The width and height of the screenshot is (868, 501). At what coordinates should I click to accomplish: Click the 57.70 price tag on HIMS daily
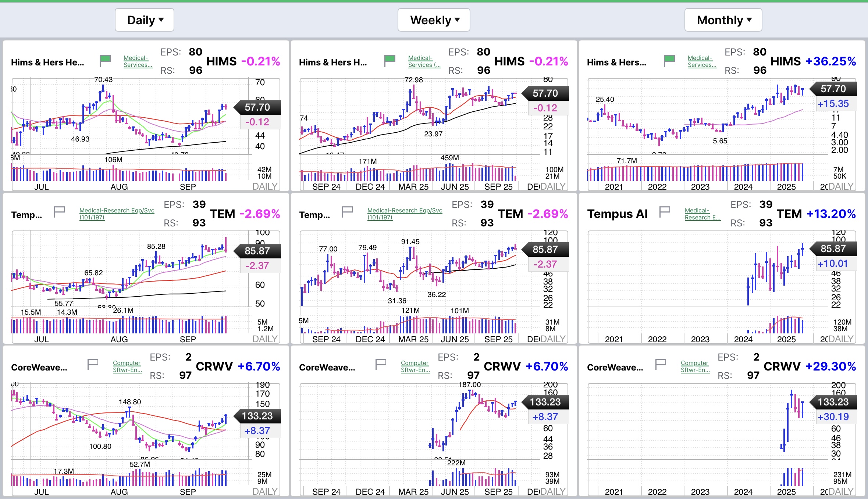(257, 107)
